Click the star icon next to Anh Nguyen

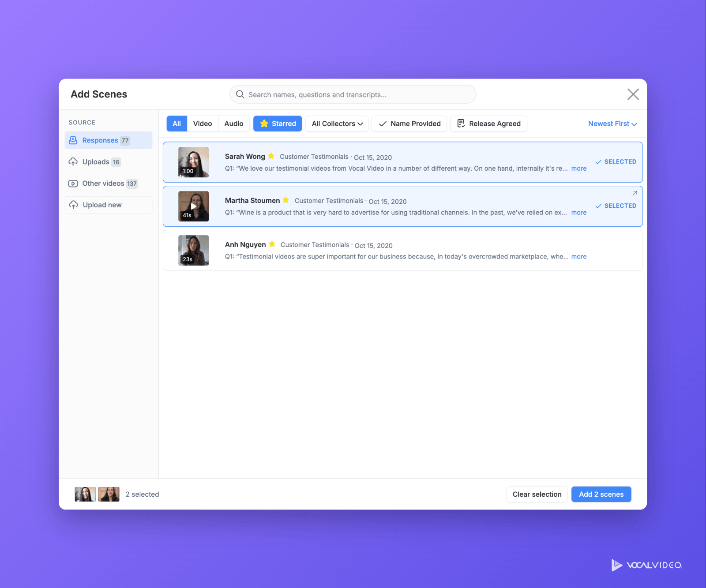[272, 244]
